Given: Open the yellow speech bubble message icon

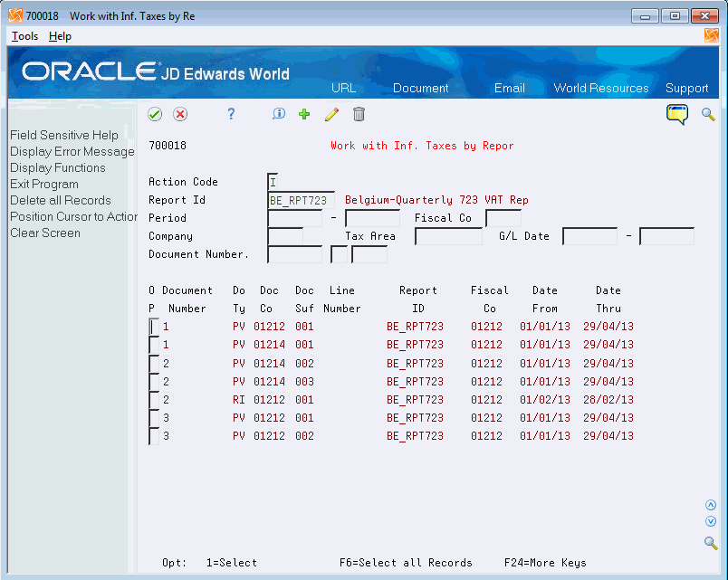Looking at the screenshot, I should pos(677,115).
